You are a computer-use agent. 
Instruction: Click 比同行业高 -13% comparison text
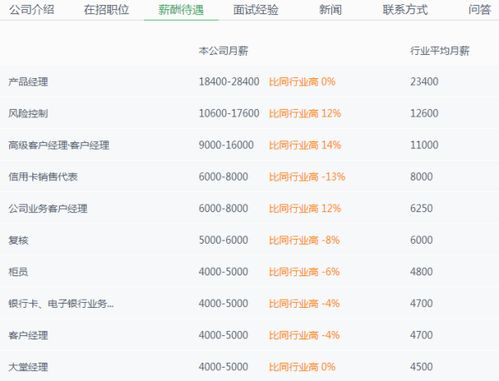(x=307, y=177)
